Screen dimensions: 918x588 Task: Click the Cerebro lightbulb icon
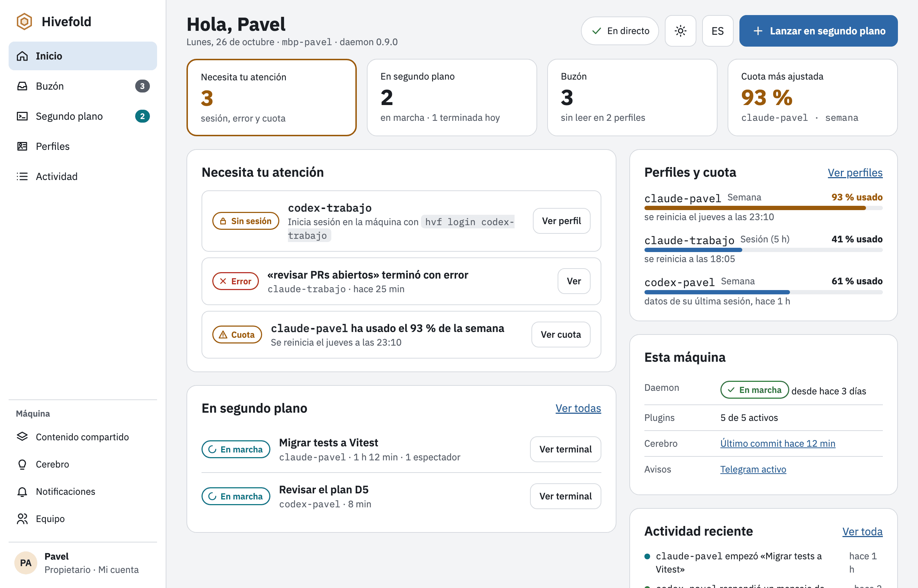tap(22, 464)
